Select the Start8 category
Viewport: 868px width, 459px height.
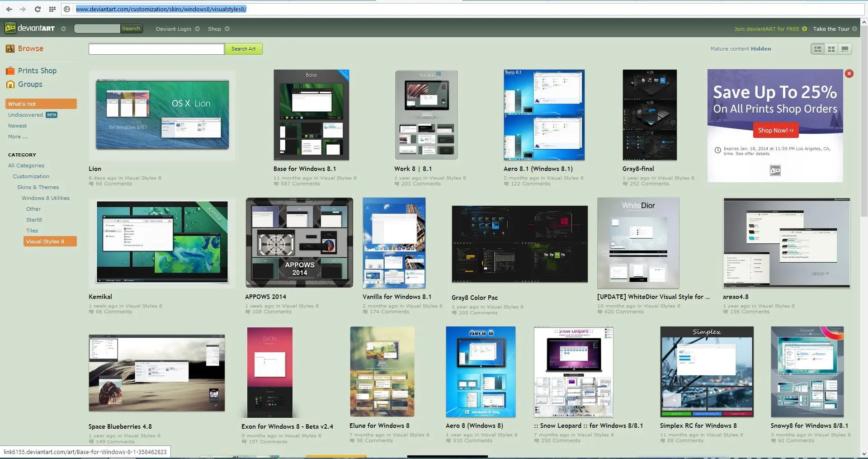tap(34, 220)
